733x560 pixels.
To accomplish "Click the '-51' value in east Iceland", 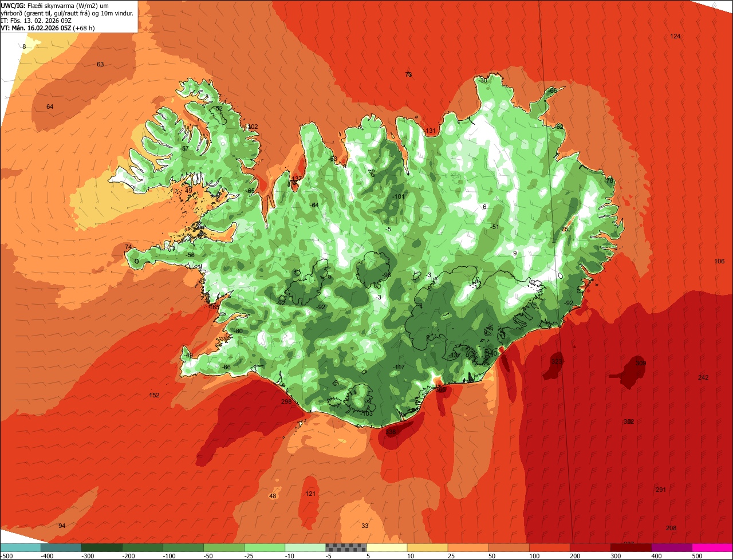I will click(x=495, y=227).
